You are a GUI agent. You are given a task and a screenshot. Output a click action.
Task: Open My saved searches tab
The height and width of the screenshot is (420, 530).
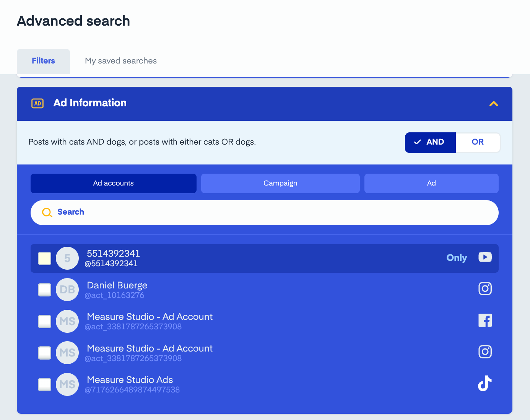(x=121, y=61)
